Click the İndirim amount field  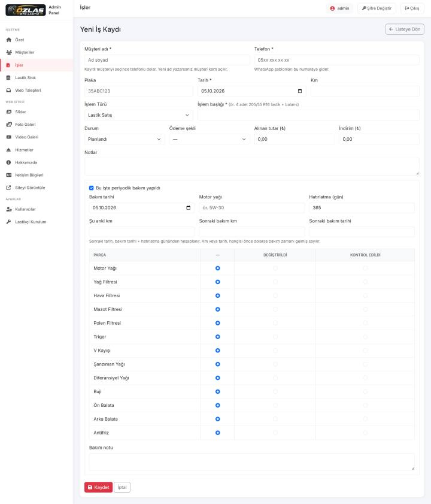tap(379, 139)
